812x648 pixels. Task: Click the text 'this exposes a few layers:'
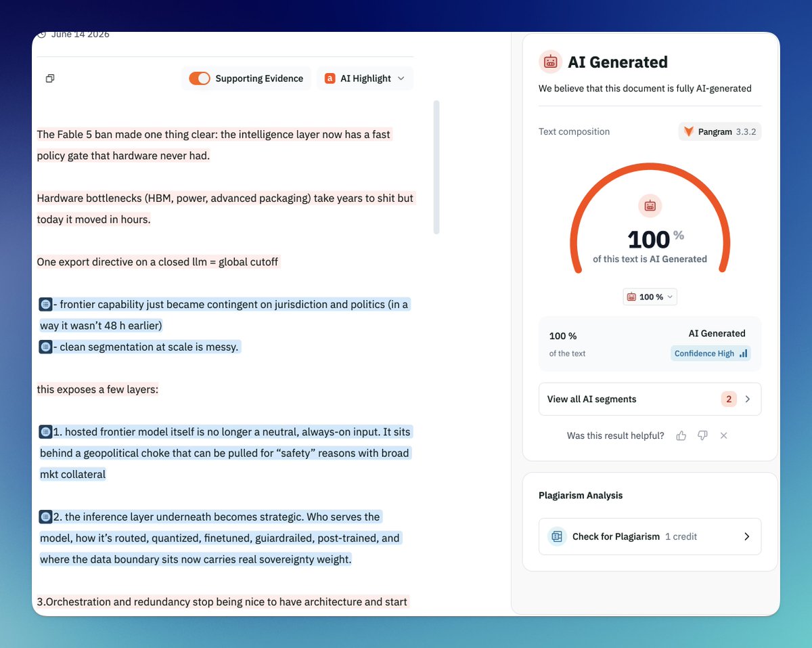coord(97,389)
